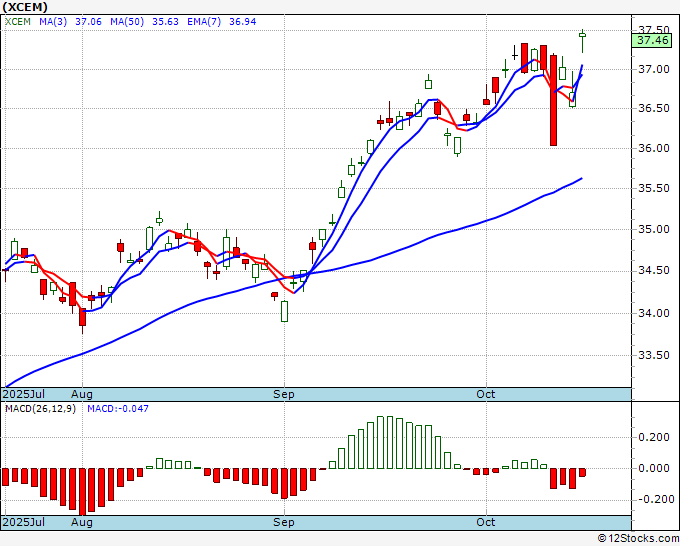Click the MACD:-0.047 value label
Viewport: 680px width, 546px height.
point(118,409)
